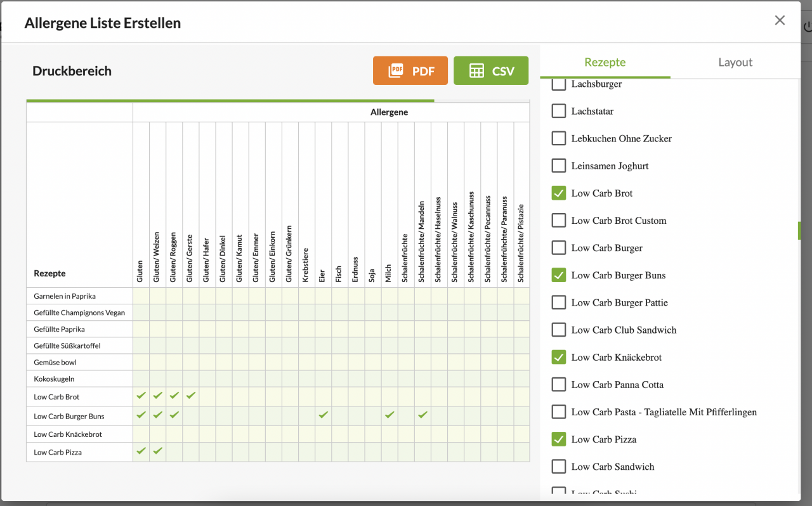This screenshot has width=812, height=506.
Task: Click the Milch checkmark for Low Carb Burger Buns
Action: click(390, 415)
